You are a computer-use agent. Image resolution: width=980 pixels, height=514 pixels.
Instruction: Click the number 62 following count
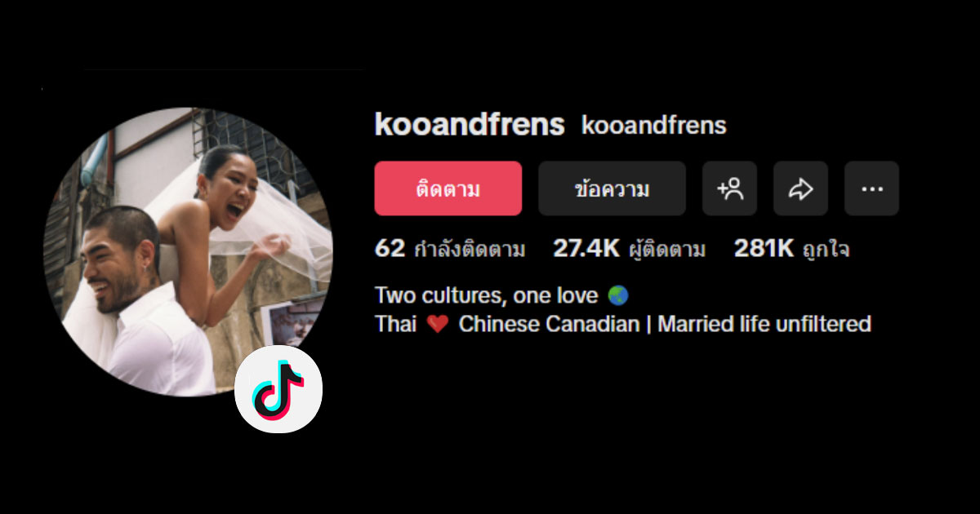pos(390,249)
